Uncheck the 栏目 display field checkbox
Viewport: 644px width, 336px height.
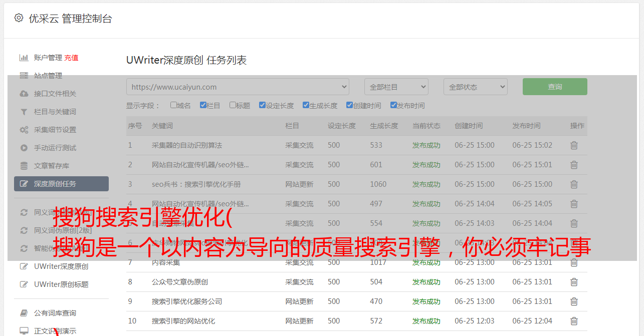coord(203,105)
